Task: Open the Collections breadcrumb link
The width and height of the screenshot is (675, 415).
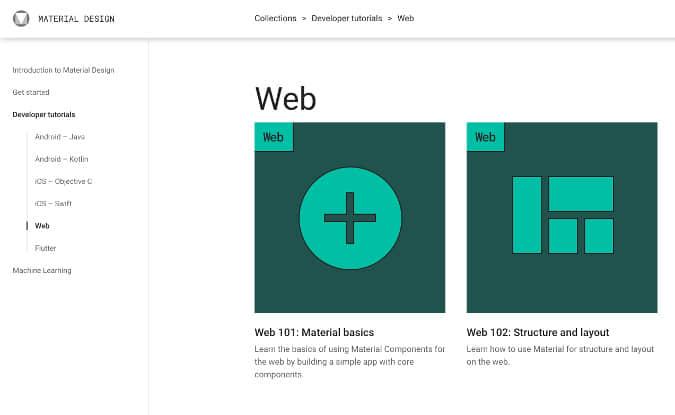Action: point(275,18)
